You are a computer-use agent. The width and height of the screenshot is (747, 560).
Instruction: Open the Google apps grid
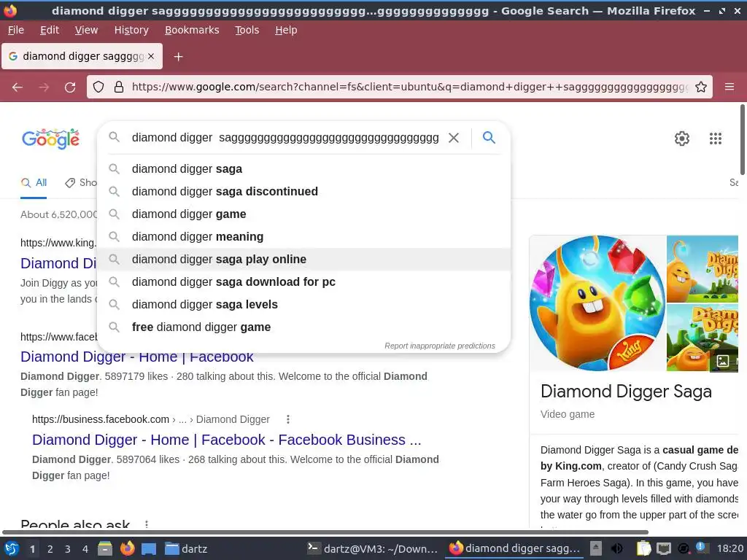coord(716,139)
